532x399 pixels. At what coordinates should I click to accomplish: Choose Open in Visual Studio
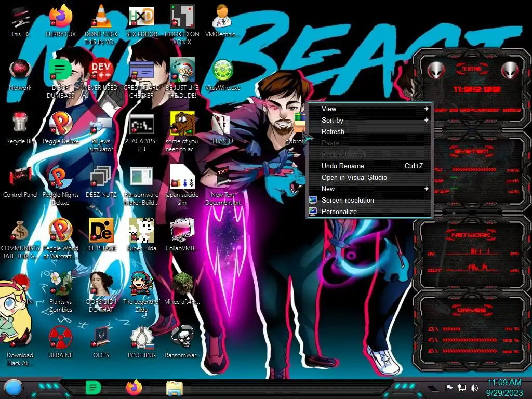369,178
